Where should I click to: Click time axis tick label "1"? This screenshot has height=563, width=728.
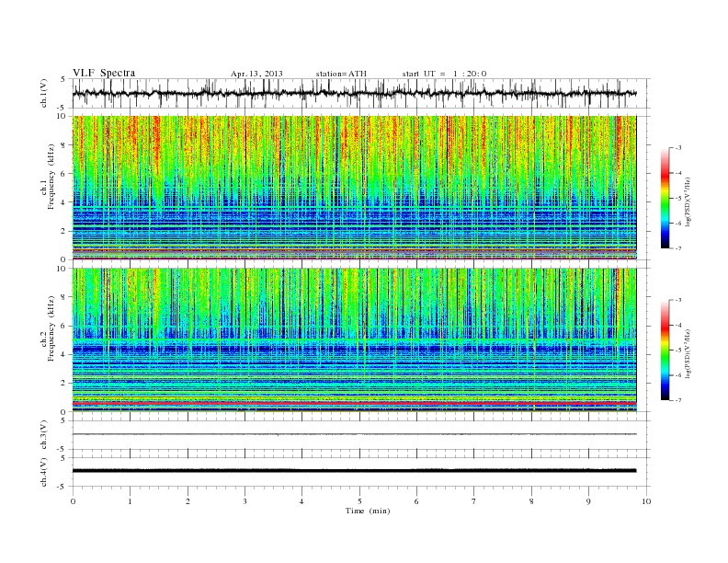[x=130, y=501]
